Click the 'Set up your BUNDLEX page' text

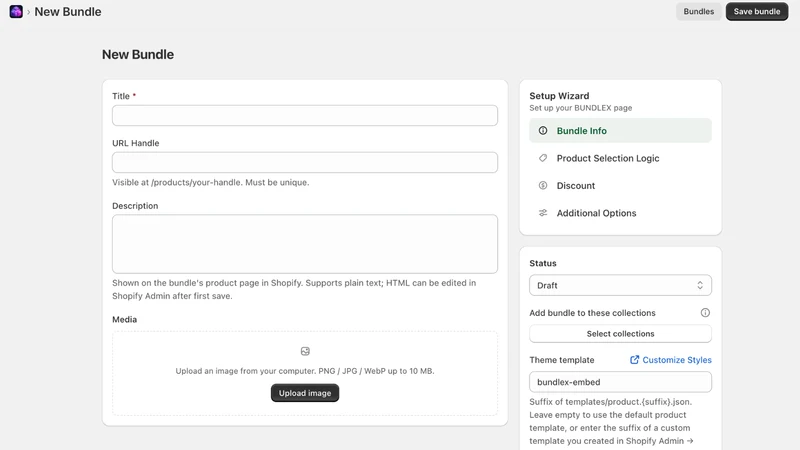[x=581, y=108]
